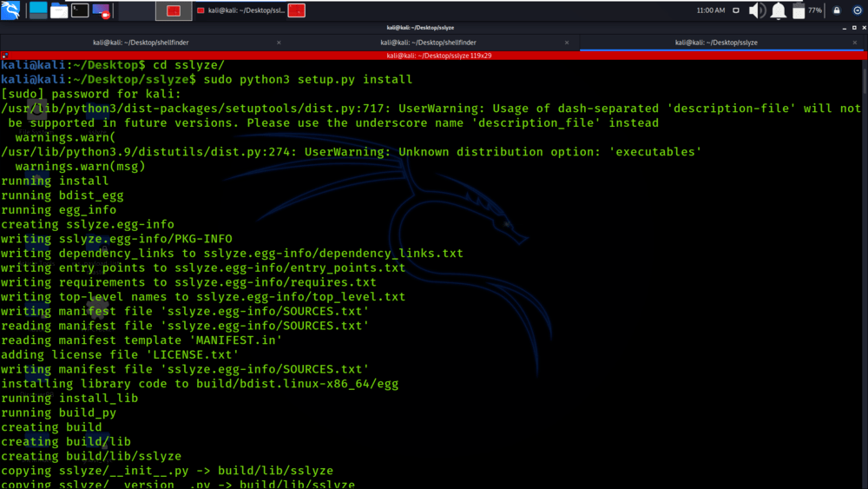Click the show desktop panel icon
The width and height of the screenshot is (868, 489).
pyautogui.click(x=38, y=10)
